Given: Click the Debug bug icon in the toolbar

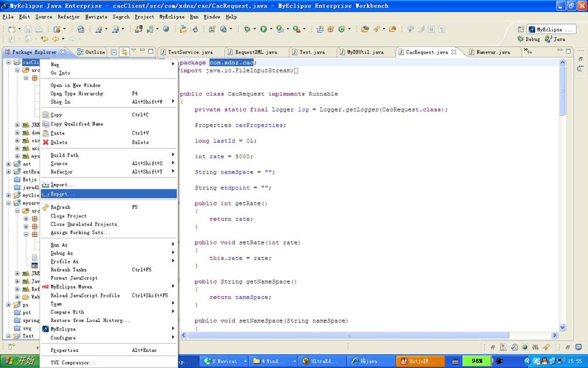Looking at the screenshot, I should coord(247,29).
